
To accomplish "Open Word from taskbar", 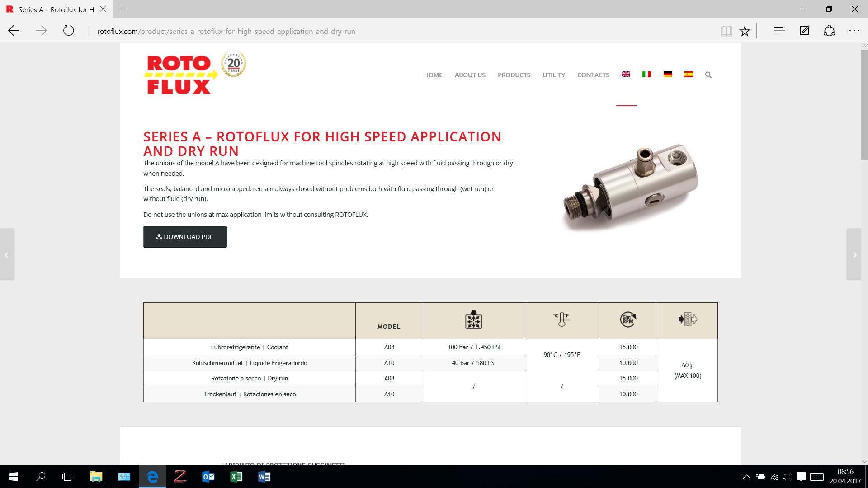I will click(x=264, y=477).
